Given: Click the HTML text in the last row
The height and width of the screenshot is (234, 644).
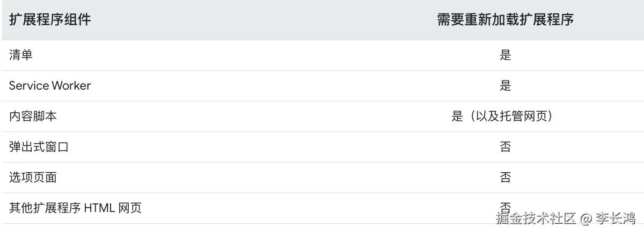Looking at the screenshot, I should [99, 208].
